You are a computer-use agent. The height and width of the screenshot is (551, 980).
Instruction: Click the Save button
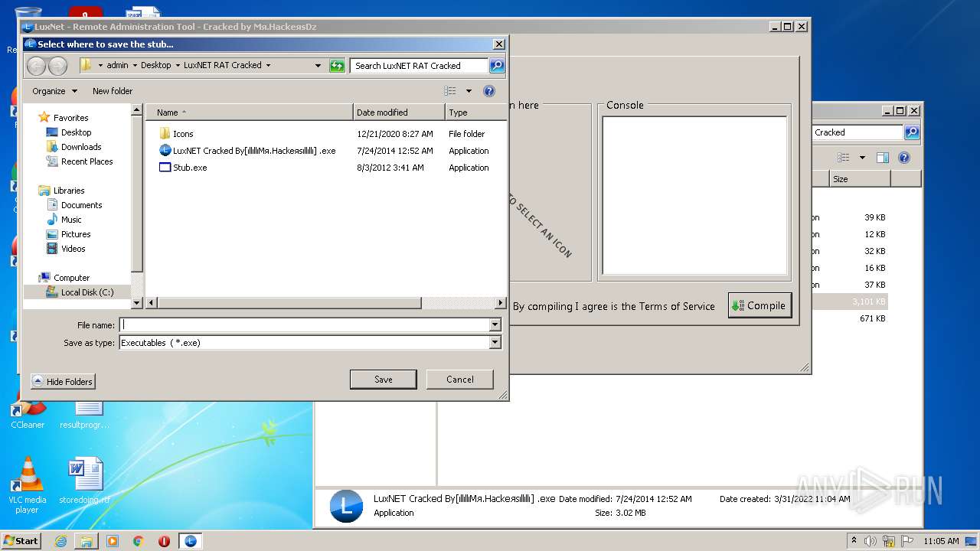pyautogui.click(x=383, y=380)
